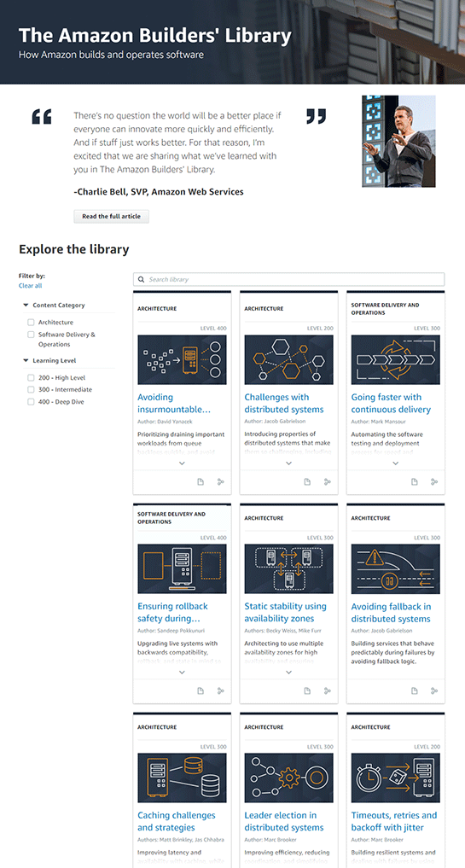
Task: Expand description of Going faster with continuous delivery
Action: (x=395, y=463)
